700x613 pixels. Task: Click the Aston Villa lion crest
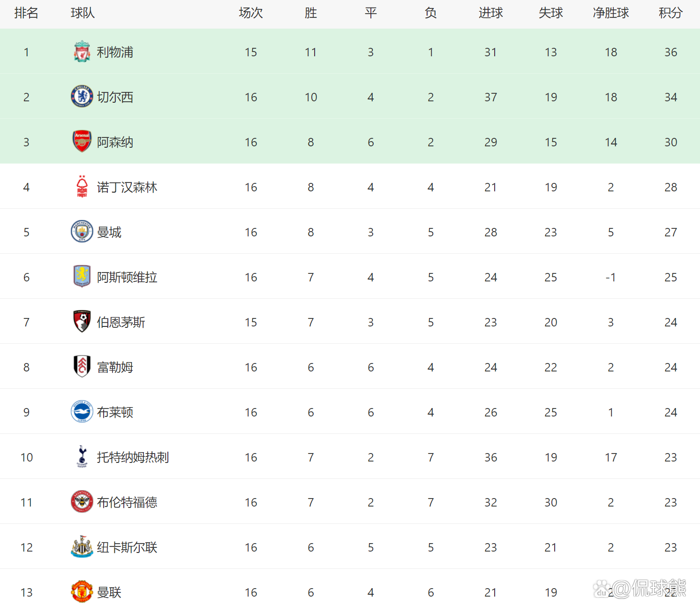82,277
